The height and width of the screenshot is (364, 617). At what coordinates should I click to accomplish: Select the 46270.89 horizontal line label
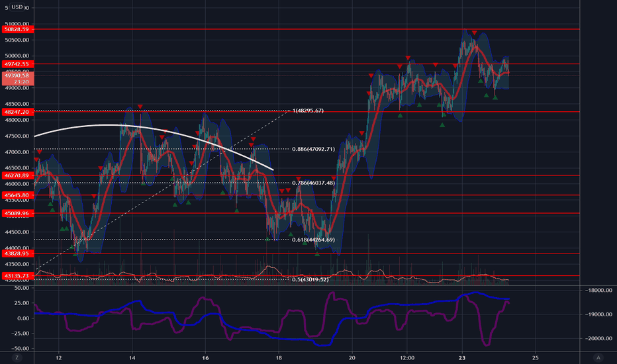coord(18,175)
